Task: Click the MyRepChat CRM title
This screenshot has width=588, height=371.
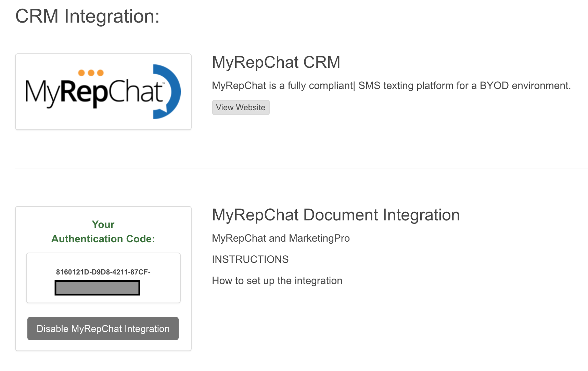Action: [x=276, y=62]
